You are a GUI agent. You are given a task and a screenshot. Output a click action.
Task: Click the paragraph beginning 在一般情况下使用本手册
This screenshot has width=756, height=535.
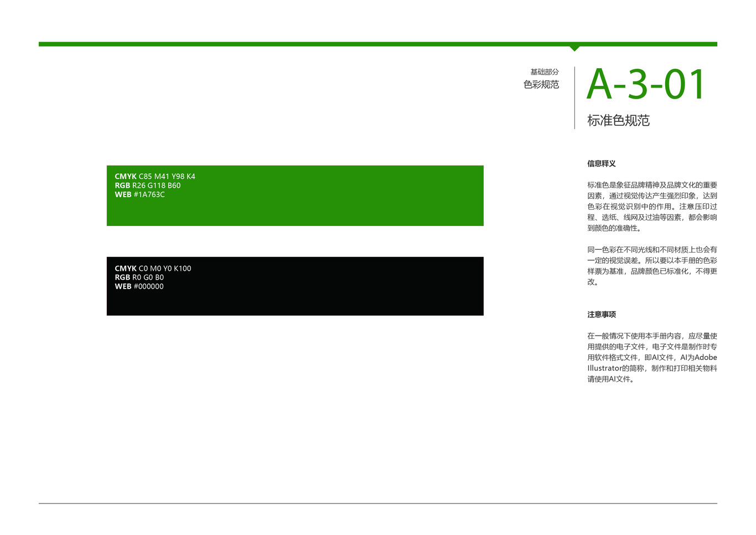(652, 357)
